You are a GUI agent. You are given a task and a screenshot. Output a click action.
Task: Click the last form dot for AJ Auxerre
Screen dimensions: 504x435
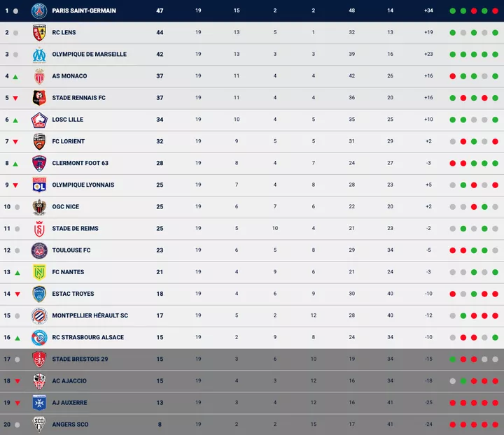point(494,403)
